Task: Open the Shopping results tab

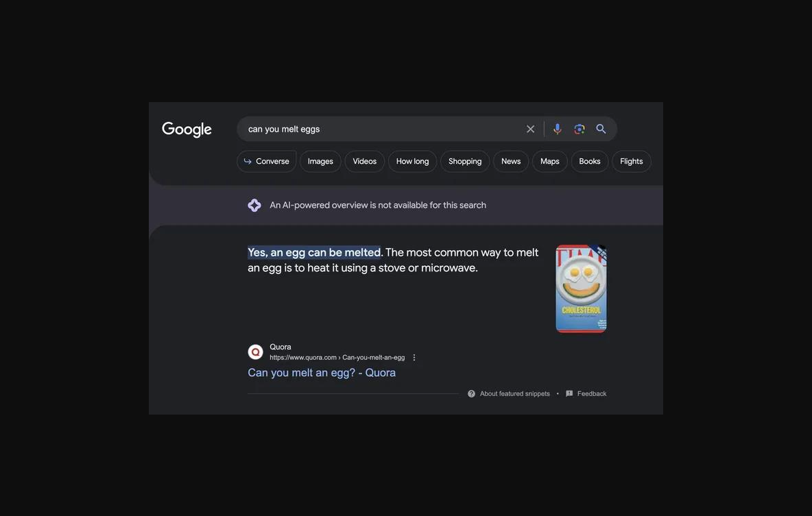Action: [465, 162]
